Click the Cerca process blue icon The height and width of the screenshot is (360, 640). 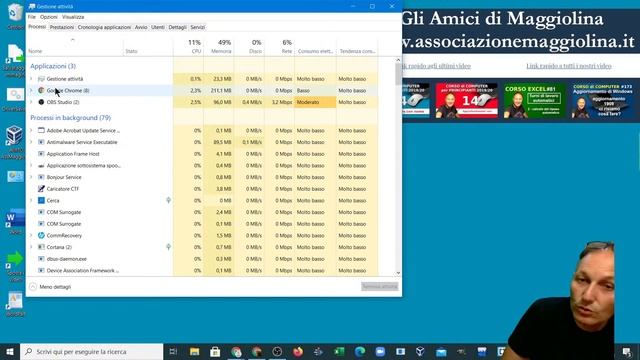41,200
